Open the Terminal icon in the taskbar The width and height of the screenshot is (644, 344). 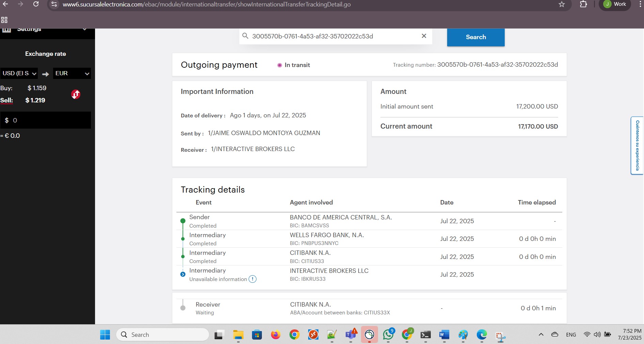click(426, 335)
